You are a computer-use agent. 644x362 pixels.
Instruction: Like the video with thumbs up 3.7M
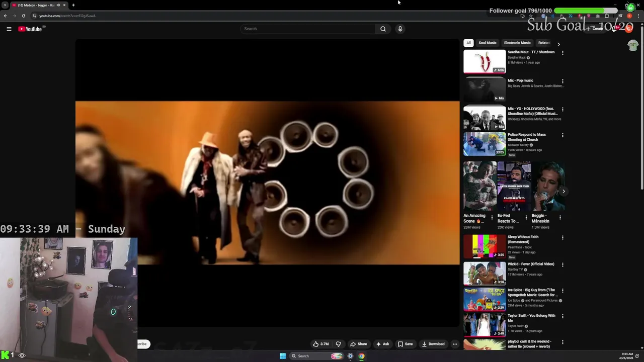tap(320, 344)
